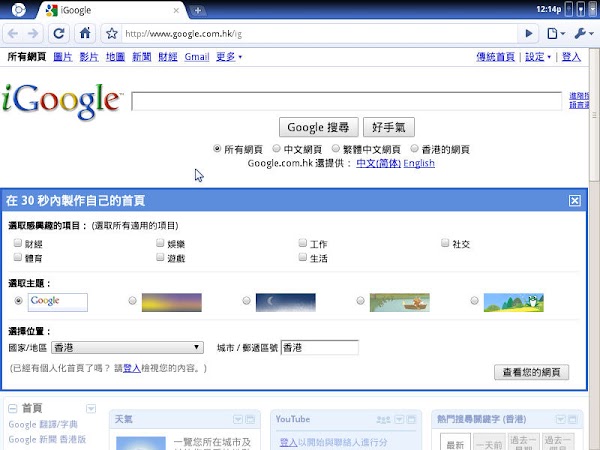Open the 首頁 sidebar dropdown arrow

point(91,409)
